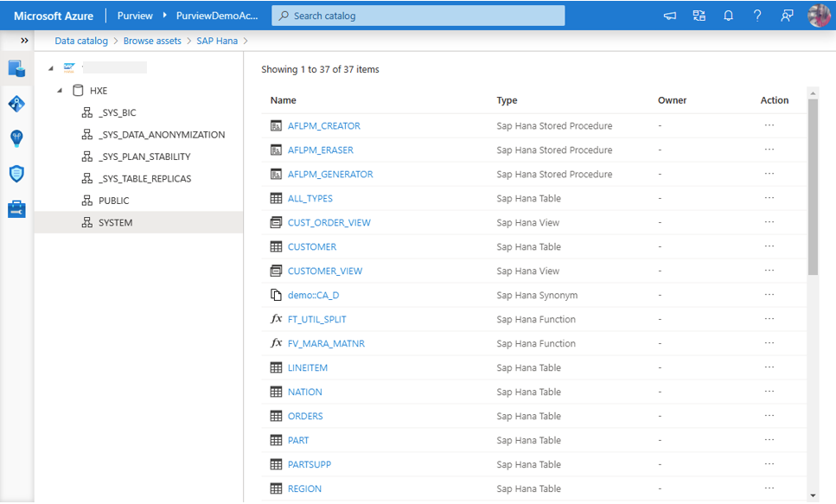Screen dimensions: 836x504
Task: Open the FT_UTIL_SPLIT function asset
Action: pyautogui.click(x=316, y=320)
